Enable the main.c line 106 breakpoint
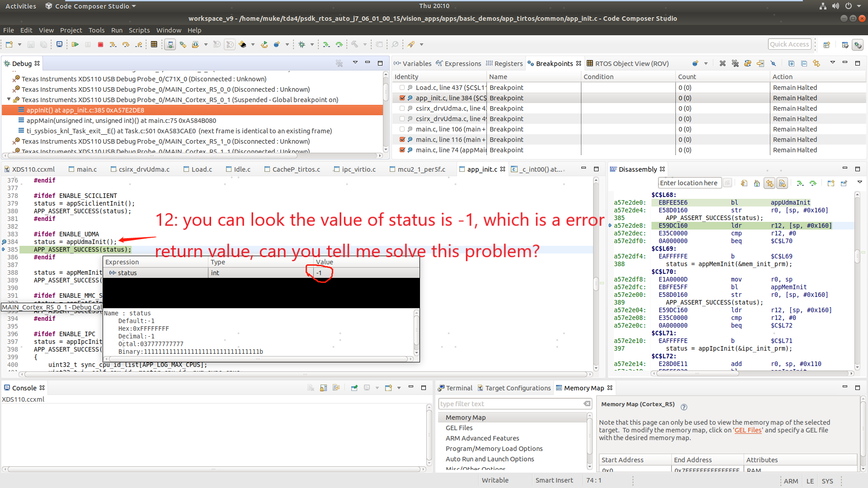Viewport: 868px width, 488px height. [402, 129]
